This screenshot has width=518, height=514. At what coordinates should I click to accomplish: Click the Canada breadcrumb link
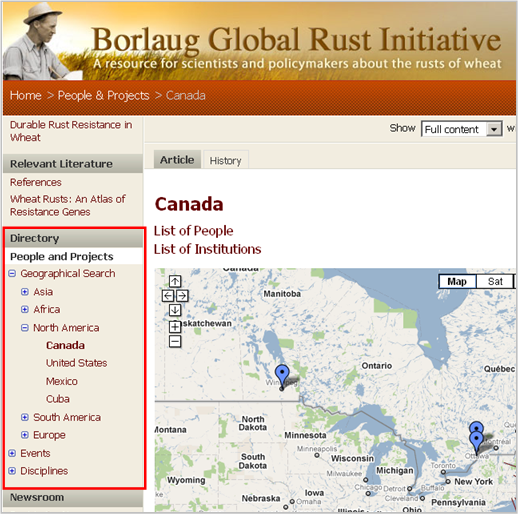coord(186,95)
